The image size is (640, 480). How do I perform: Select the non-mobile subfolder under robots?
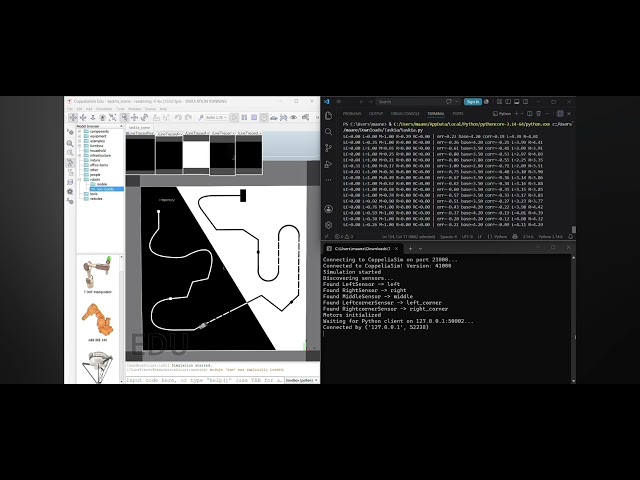(105, 189)
